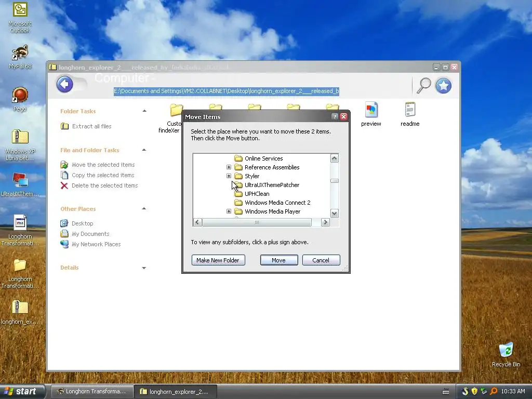Click Copy the selected items link

coord(103,175)
